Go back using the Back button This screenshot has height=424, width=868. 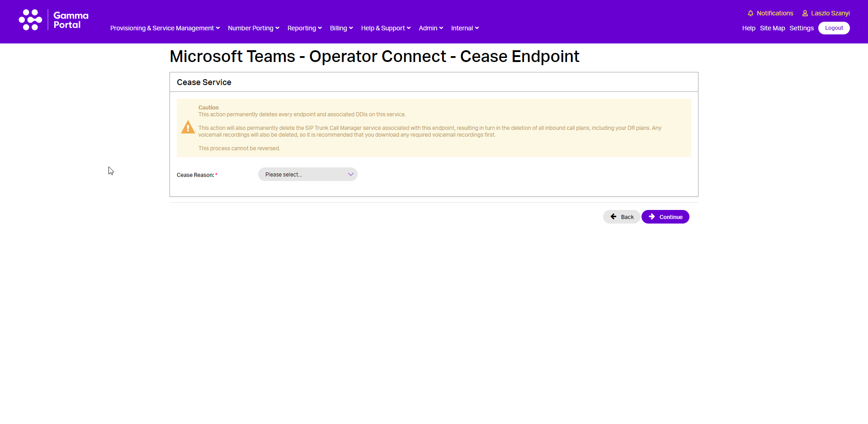(622, 217)
